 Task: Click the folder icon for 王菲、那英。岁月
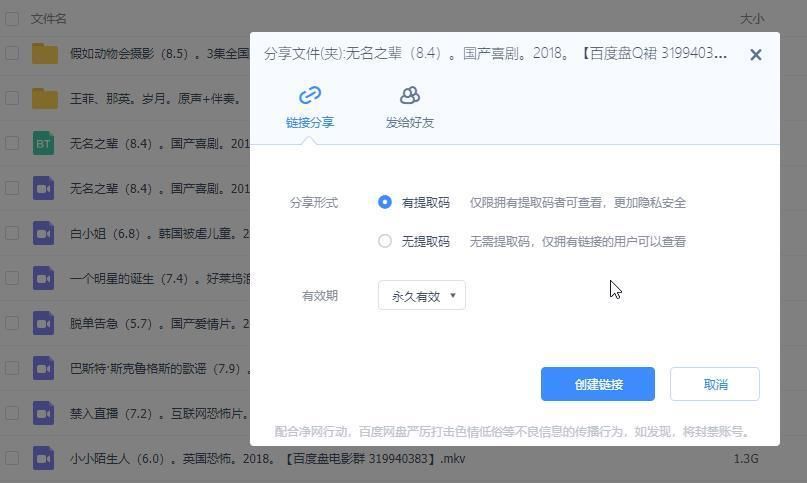click(x=45, y=98)
